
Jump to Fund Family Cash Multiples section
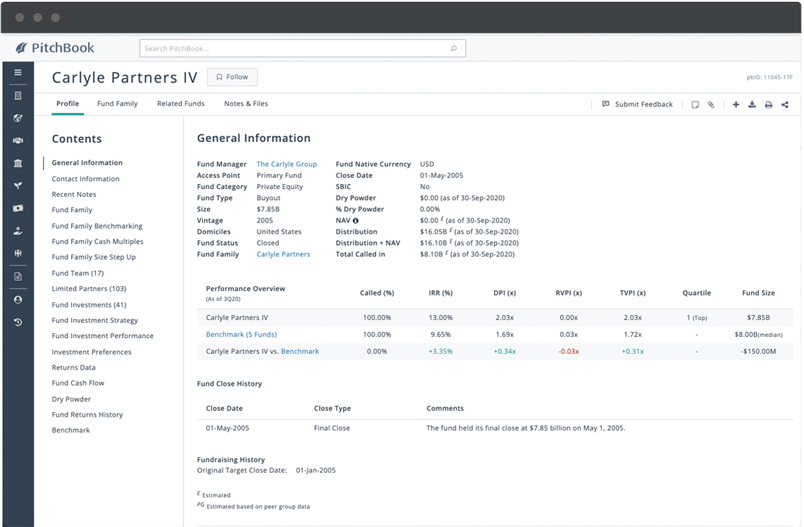pos(97,241)
